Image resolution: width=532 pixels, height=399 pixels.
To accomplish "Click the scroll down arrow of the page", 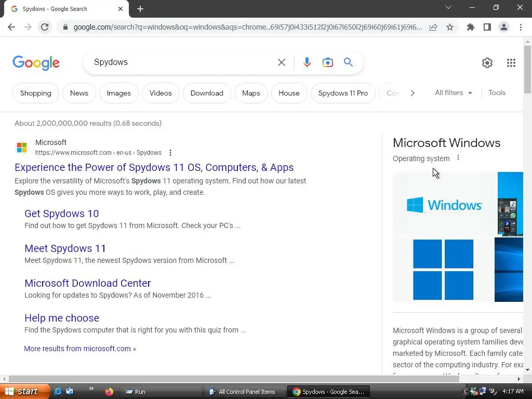I will [527, 370].
